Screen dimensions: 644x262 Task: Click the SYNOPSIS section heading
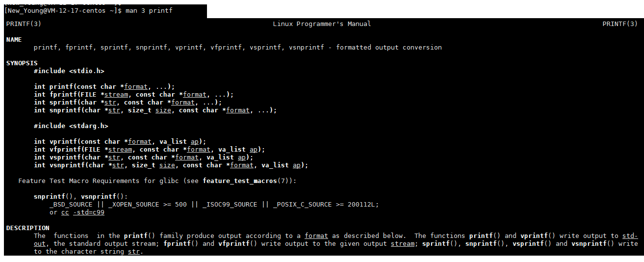coord(22,63)
